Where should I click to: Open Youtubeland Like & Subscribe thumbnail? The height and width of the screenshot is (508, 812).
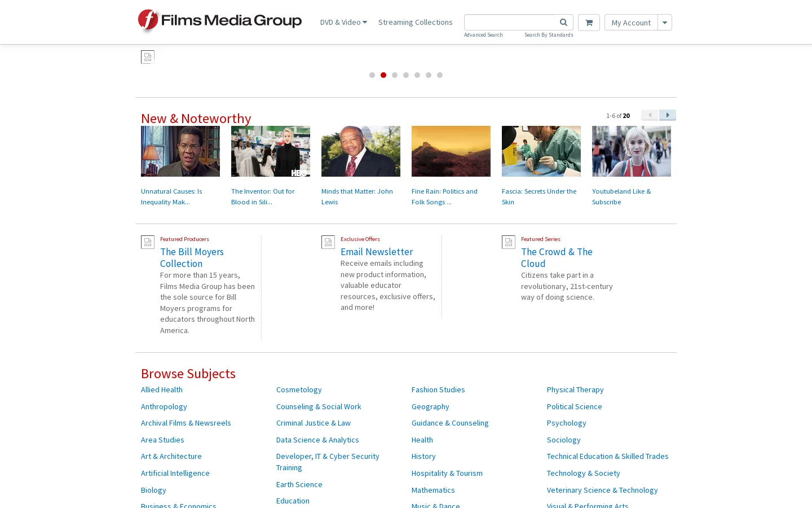[632, 151]
